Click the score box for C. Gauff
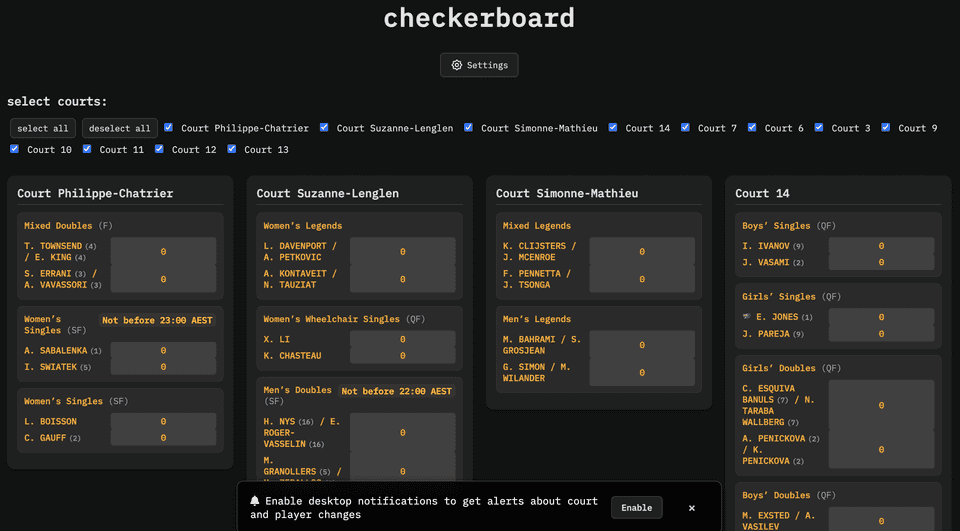Image resolution: width=960 pixels, height=531 pixels. (x=163, y=438)
